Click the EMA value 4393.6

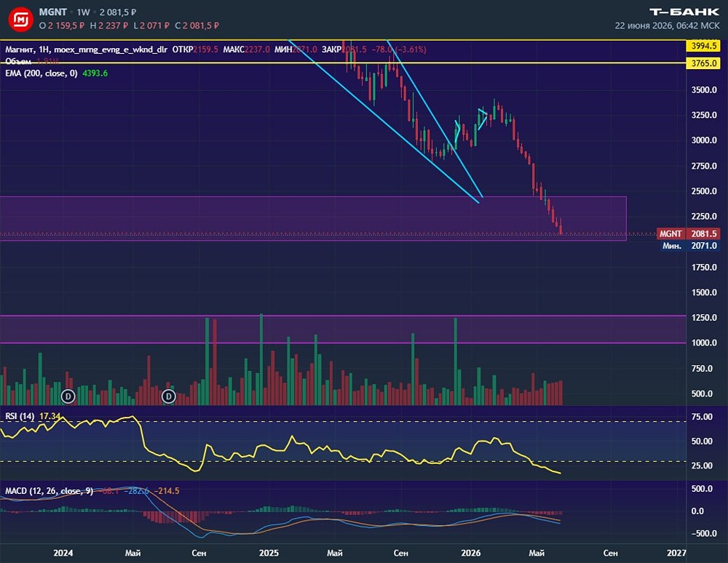click(x=95, y=73)
